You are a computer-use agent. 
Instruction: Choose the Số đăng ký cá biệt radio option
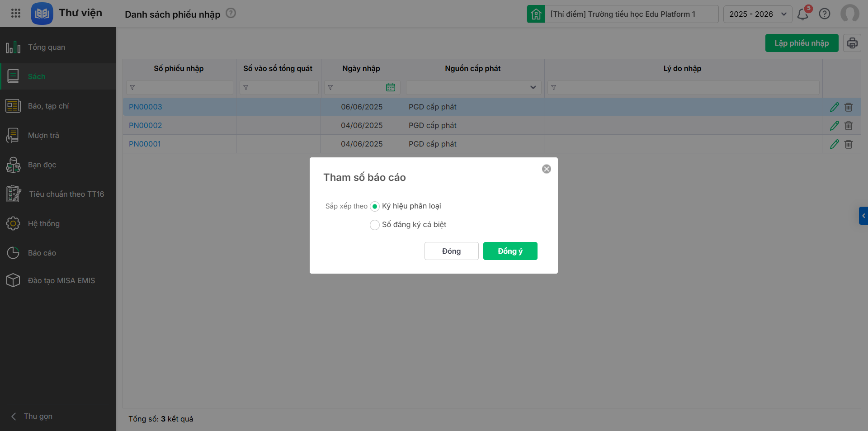pos(375,225)
